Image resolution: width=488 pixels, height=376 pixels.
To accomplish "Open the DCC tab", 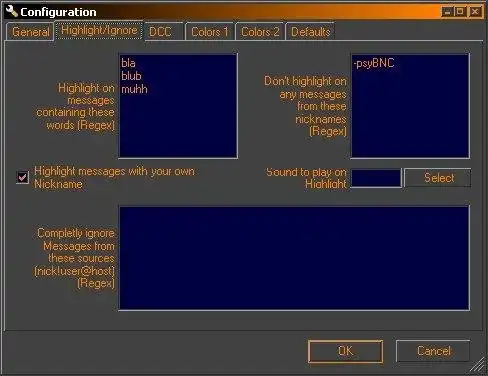I will 164,32.
